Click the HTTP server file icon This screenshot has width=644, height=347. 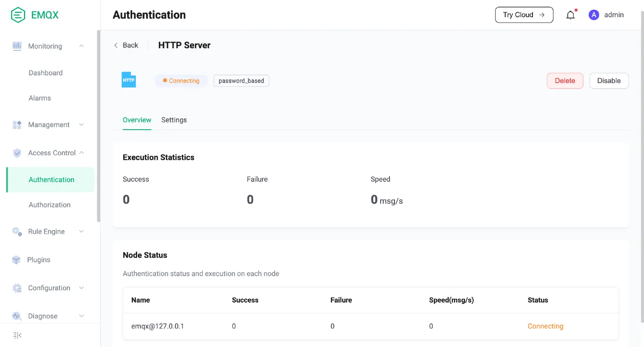128,80
